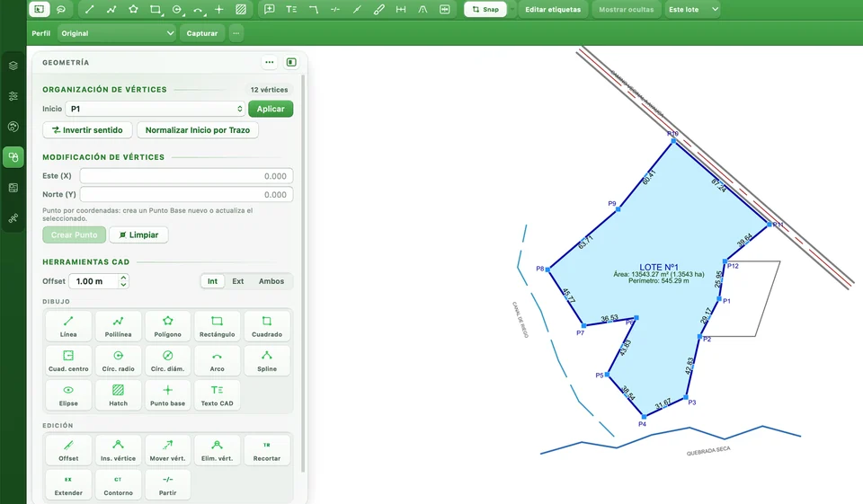This screenshot has width=863, height=504.
Task: Click Mostrar ocultas button
Action: pyautogui.click(x=626, y=9)
